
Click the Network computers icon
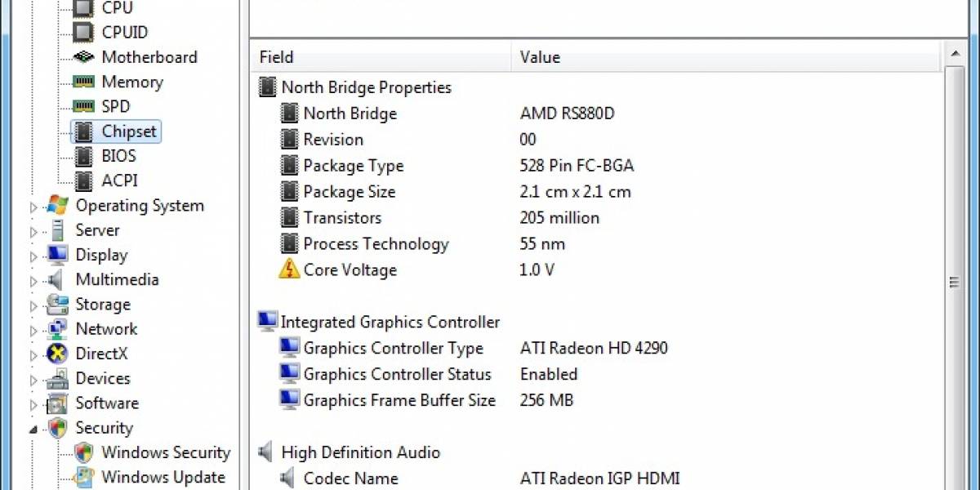pyautogui.click(x=57, y=329)
